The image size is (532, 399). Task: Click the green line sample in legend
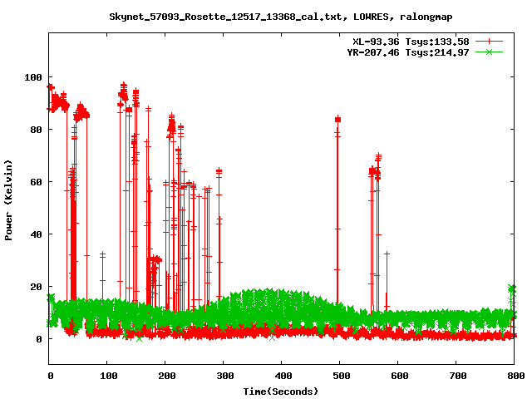point(489,52)
